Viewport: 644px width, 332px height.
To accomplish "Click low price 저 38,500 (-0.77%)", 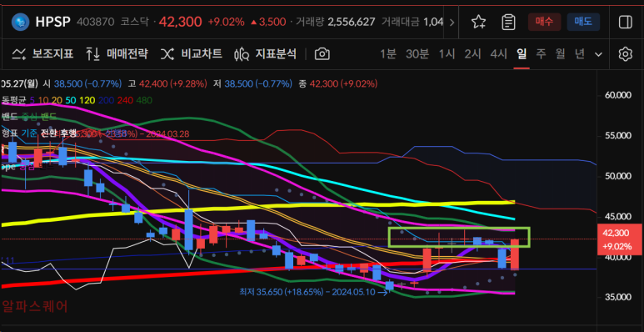I will pos(252,84).
